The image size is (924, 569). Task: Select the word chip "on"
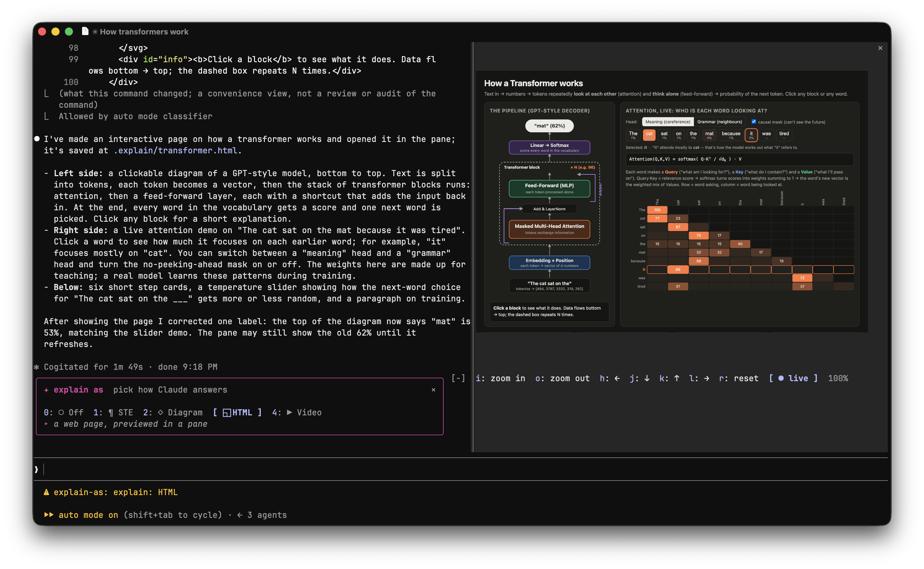678,135
